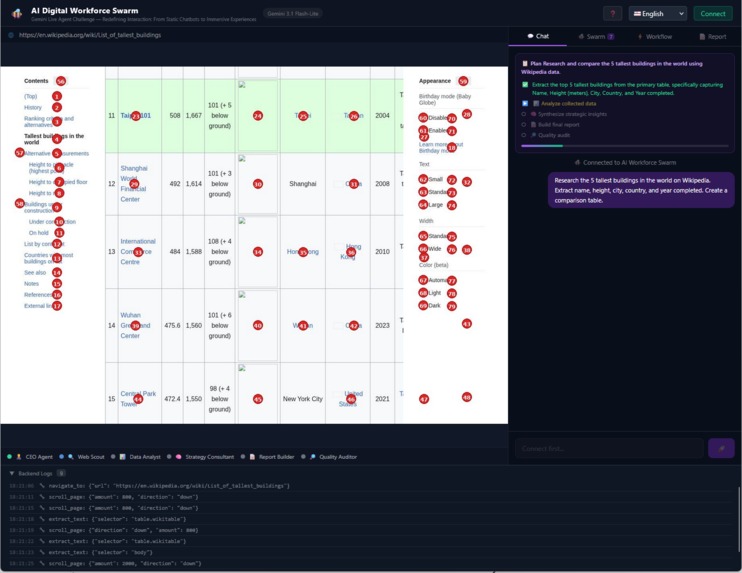This screenshot has width=742, height=573.
Task: Click the document icon beside Build final report
Action: (x=533, y=124)
